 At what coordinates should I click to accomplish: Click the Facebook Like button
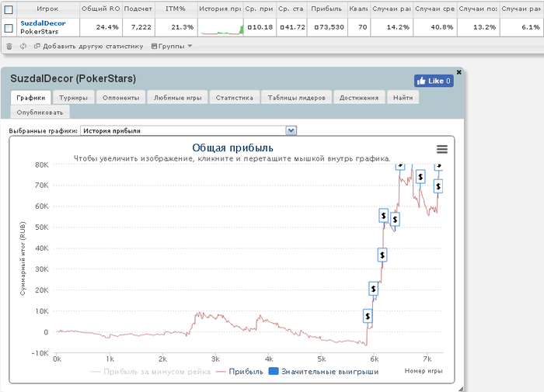[434, 81]
